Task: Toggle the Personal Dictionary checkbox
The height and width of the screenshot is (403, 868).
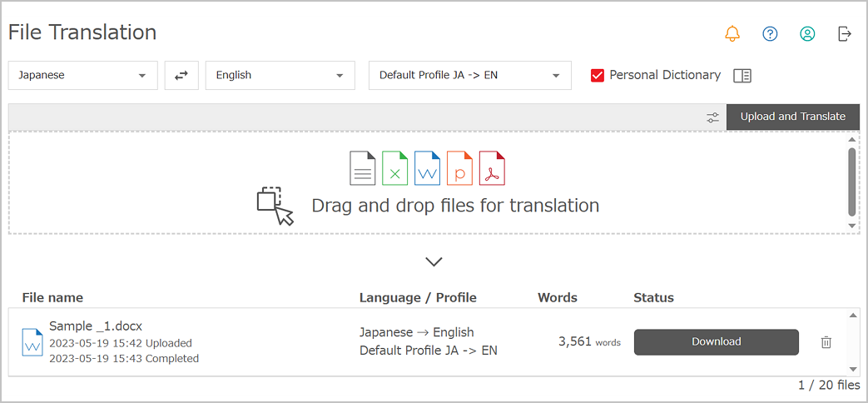Action: pyautogui.click(x=598, y=75)
